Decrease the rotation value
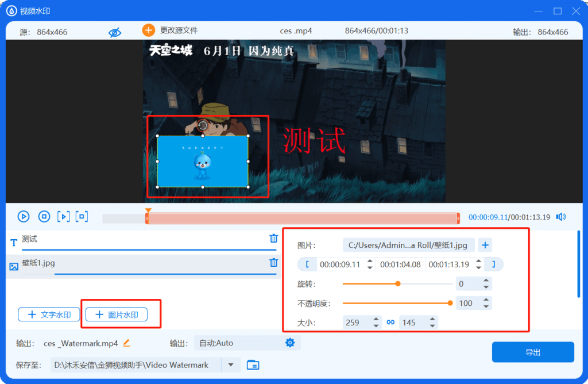 486,287
